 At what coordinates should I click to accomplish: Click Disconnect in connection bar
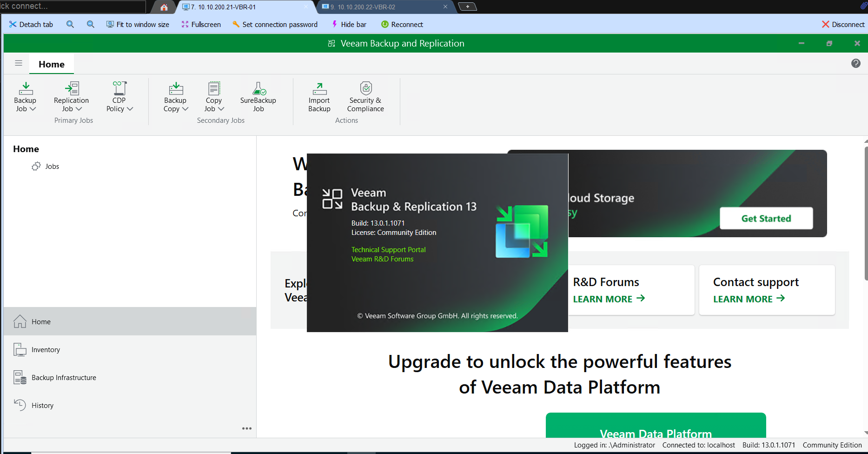[843, 24]
